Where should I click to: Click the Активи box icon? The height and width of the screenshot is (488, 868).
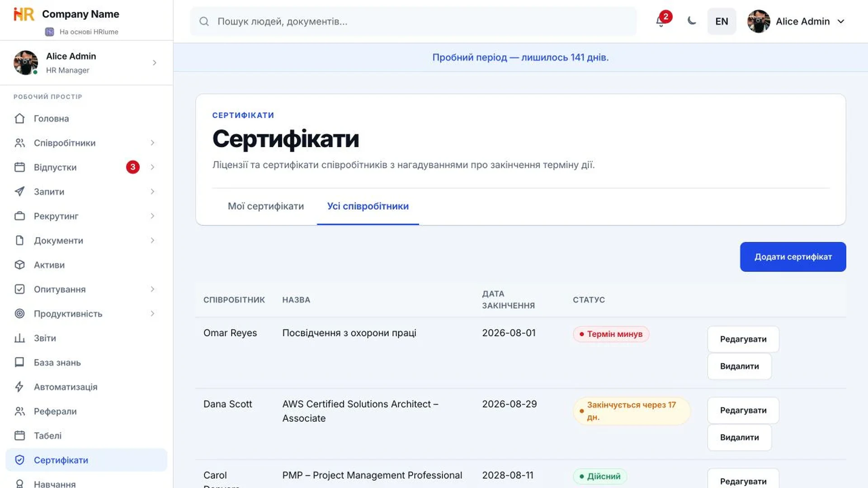click(19, 265)
